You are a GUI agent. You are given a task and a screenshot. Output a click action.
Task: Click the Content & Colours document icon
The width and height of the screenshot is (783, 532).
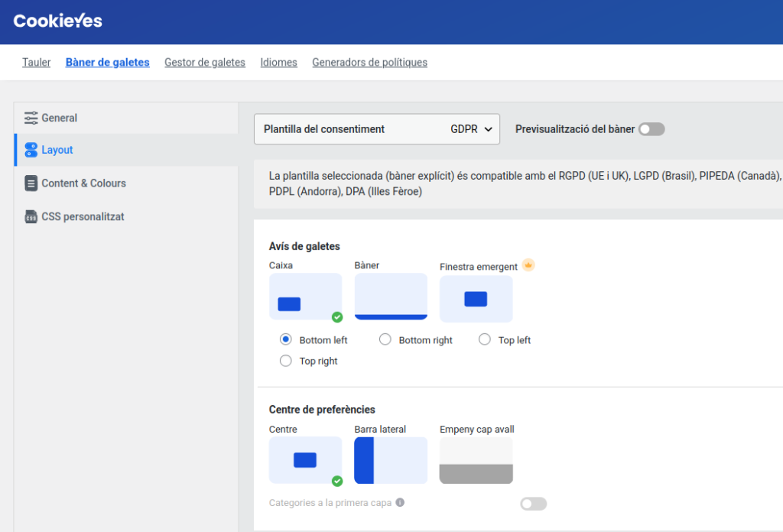click(x=31, y=183)
